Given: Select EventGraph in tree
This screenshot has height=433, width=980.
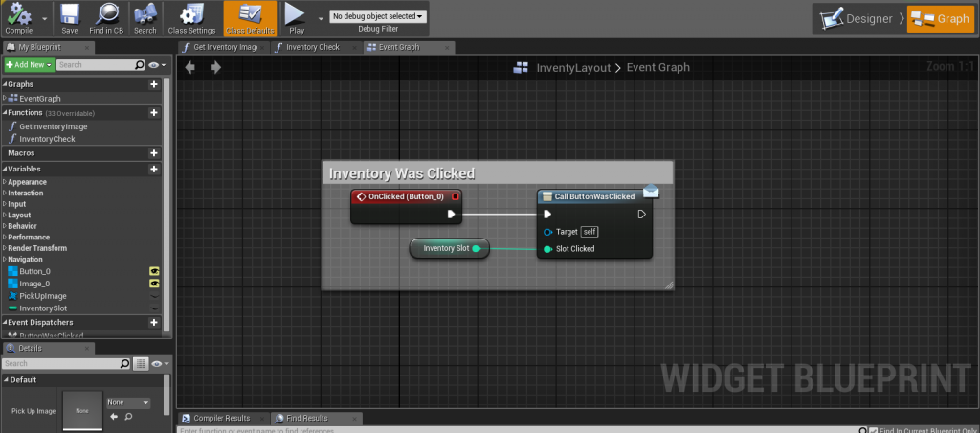Looking at the screenshot, I should coord(40,99).
